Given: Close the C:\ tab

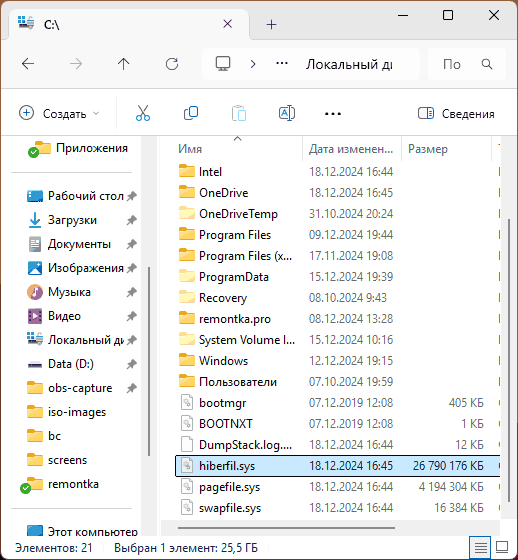Looking at the screenshot, I should click(228, 24).
